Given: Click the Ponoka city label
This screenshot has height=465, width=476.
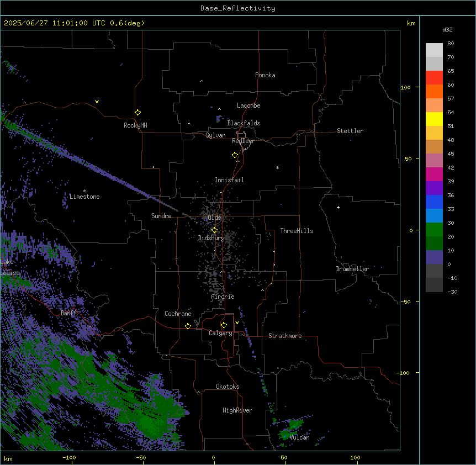Looking at the screenshot, I should tap(265, 75).
